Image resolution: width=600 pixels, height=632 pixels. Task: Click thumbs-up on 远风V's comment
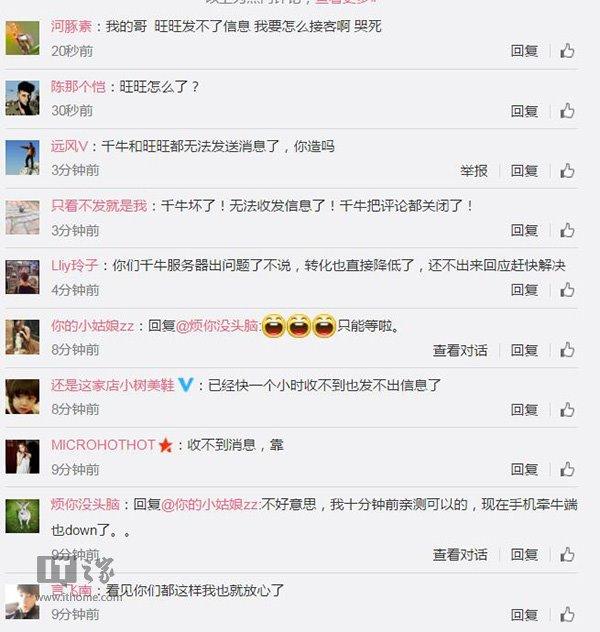point(567,171)
